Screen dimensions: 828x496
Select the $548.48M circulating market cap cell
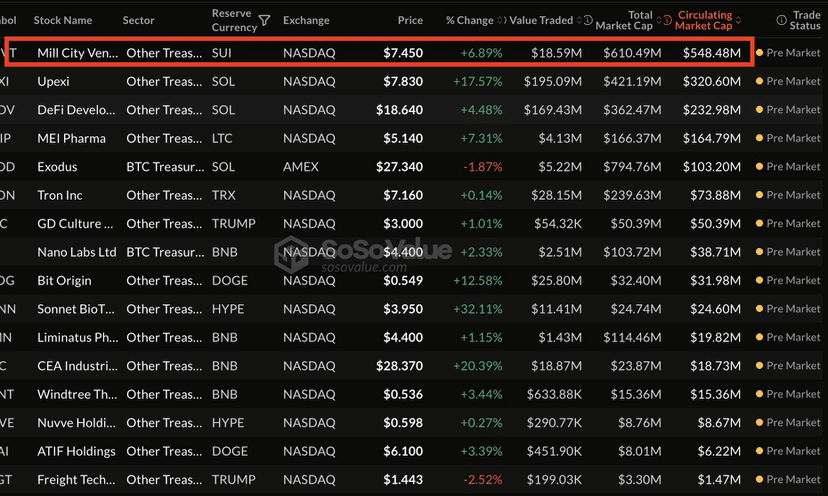[x=712, y=53]
